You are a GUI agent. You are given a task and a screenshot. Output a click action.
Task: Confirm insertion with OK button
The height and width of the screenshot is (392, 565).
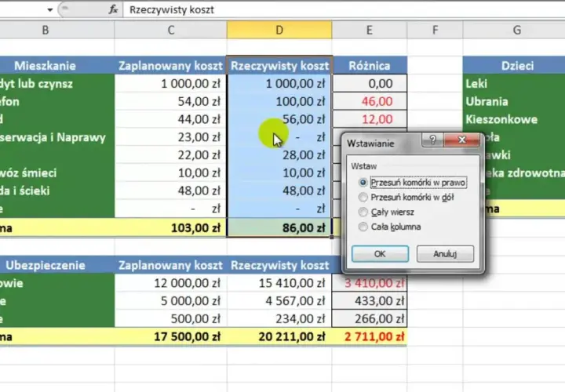pos(380,254)
